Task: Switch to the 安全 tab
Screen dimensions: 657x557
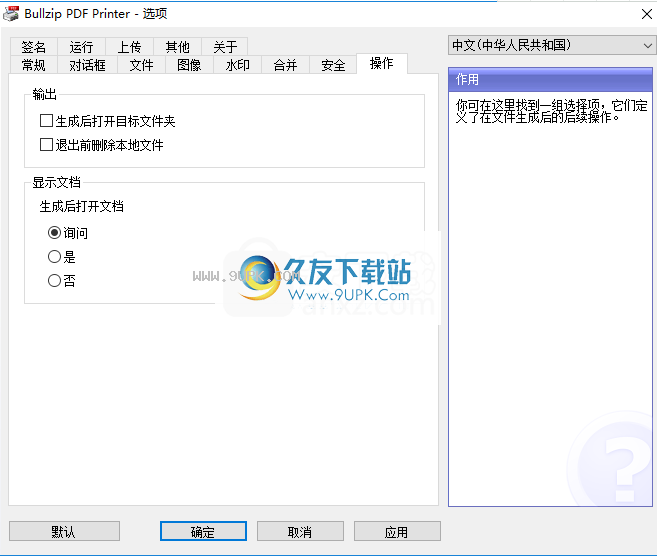Action: point(334,65)
